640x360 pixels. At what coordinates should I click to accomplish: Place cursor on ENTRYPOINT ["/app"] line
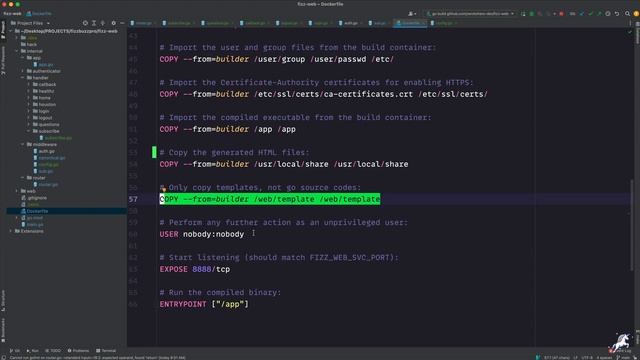[204, 304]
